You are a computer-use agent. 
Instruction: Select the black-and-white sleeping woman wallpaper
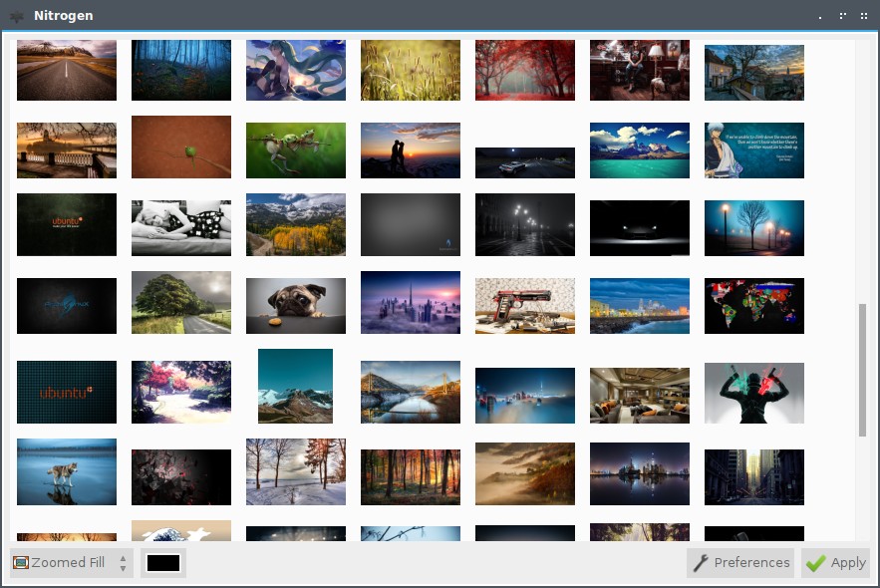pos(181,228)
